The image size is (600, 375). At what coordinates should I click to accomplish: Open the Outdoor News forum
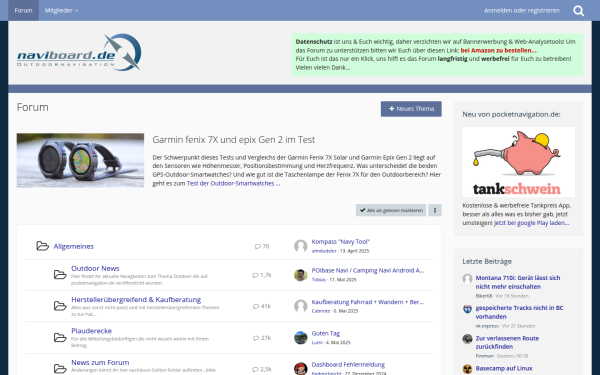point(95,268)
